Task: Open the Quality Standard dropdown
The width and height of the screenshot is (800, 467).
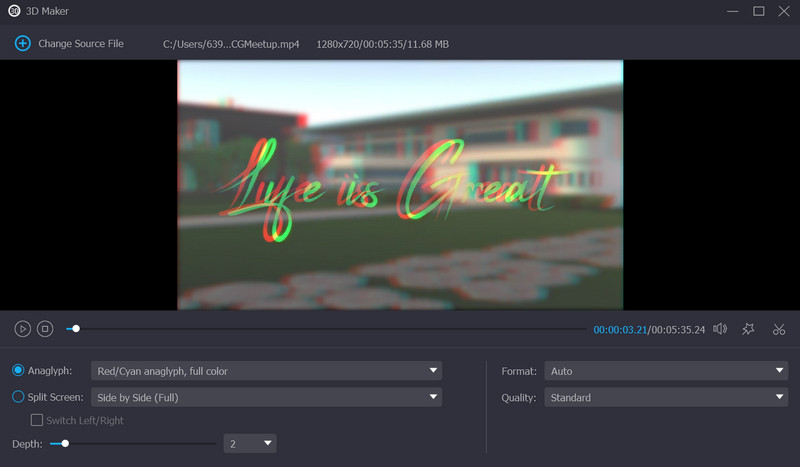Action: (x=666, y=397)
